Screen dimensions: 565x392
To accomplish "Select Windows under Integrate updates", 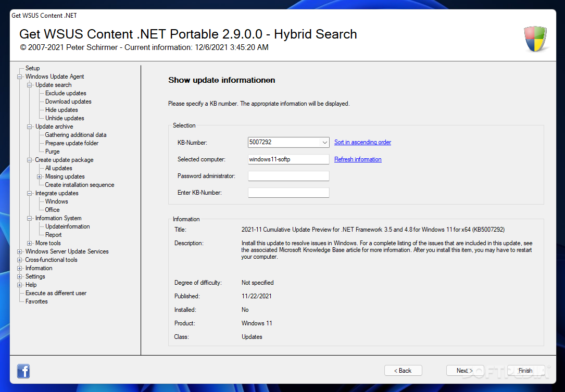I will pyautogui.click(x=57, y=201).
